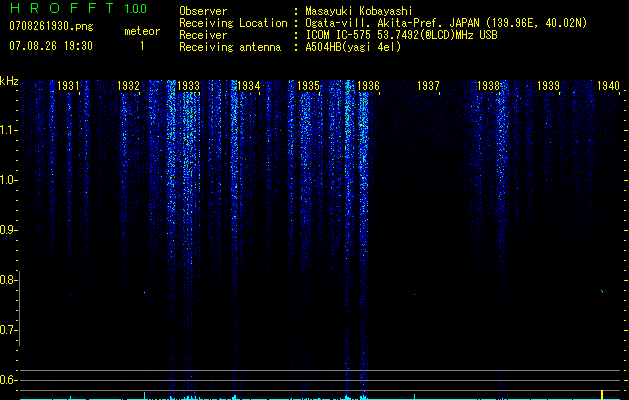Click the date stamp 07.08.26 19:30
Screen dimensions: 629x400
click(51, 46)
